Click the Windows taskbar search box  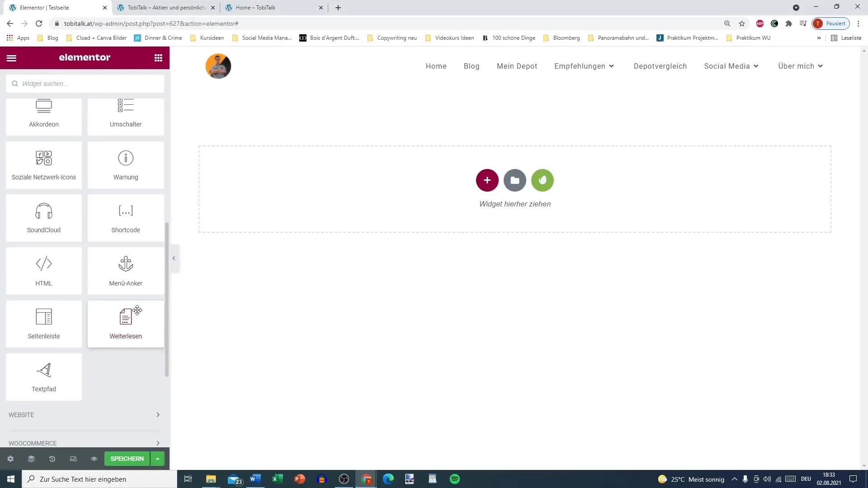(99, 479)
